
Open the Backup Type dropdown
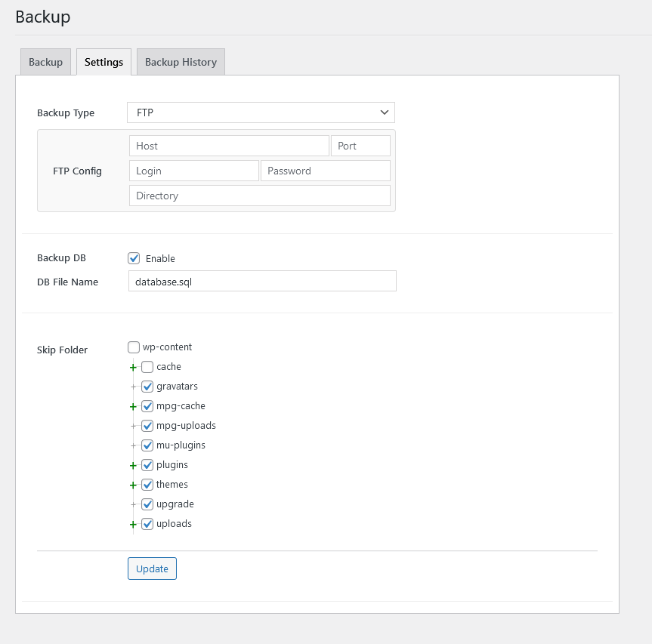tap(260, 112)
